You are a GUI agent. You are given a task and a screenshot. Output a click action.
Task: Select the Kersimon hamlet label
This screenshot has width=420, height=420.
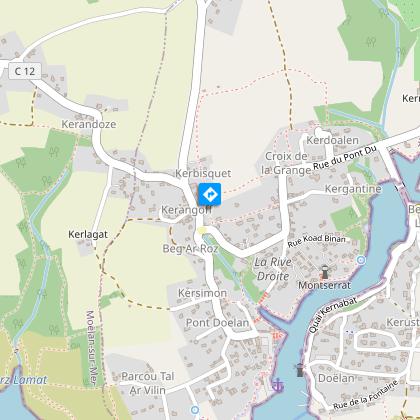pyautogui.click(x=202, y=293)
